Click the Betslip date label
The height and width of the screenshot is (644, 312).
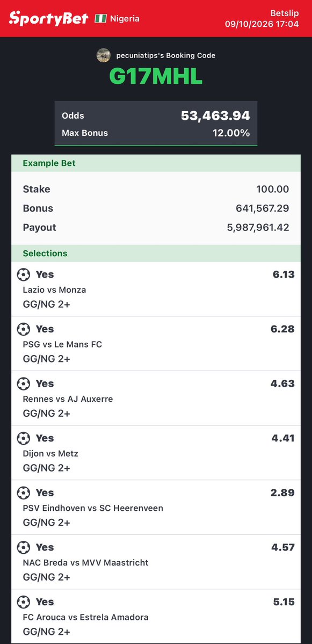coord(262,24)
